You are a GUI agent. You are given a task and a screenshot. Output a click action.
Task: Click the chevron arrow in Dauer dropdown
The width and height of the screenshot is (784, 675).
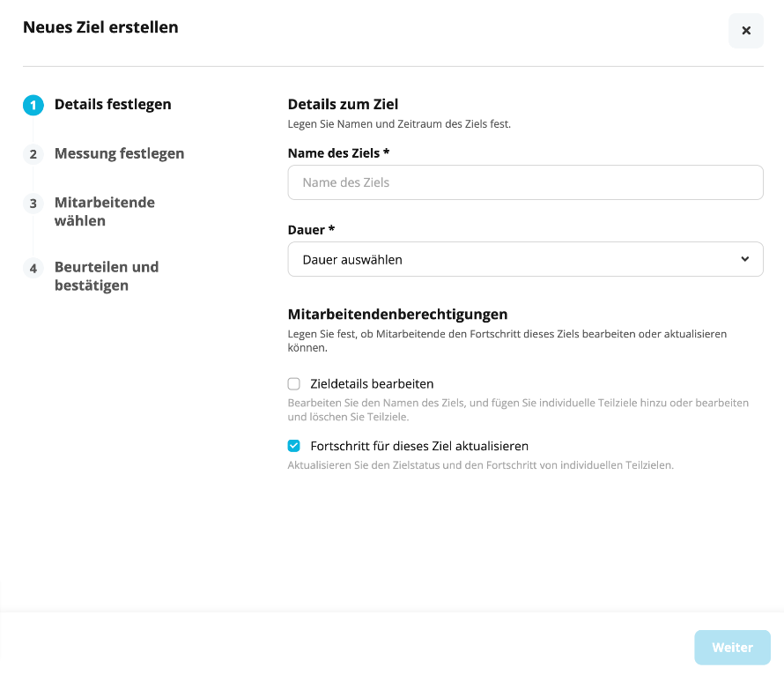[x=744, y=259]
